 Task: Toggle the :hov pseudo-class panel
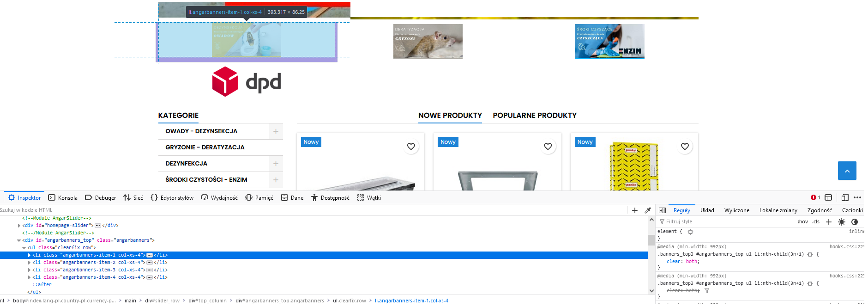(x=803, y=222)
